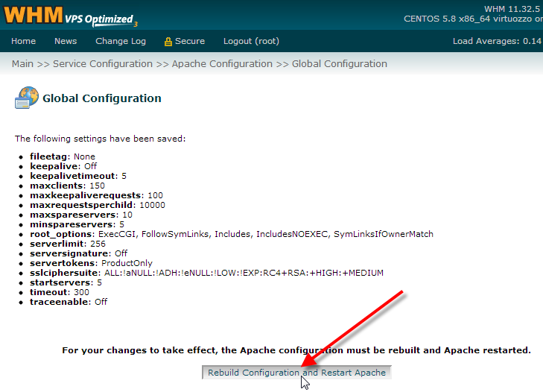Viewport: 543px width, 392px height.
Task: Switch to the Secure connection link
Action: (190, 41)
